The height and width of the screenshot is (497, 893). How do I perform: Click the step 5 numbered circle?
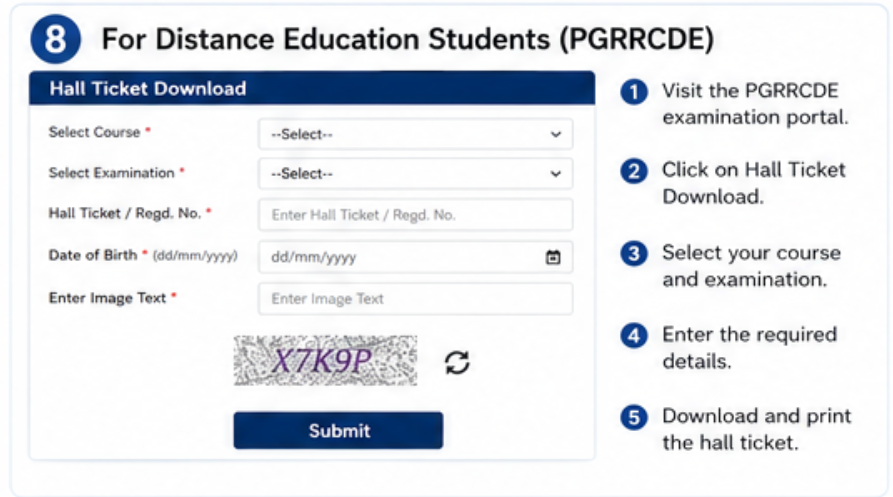point(634,418)
